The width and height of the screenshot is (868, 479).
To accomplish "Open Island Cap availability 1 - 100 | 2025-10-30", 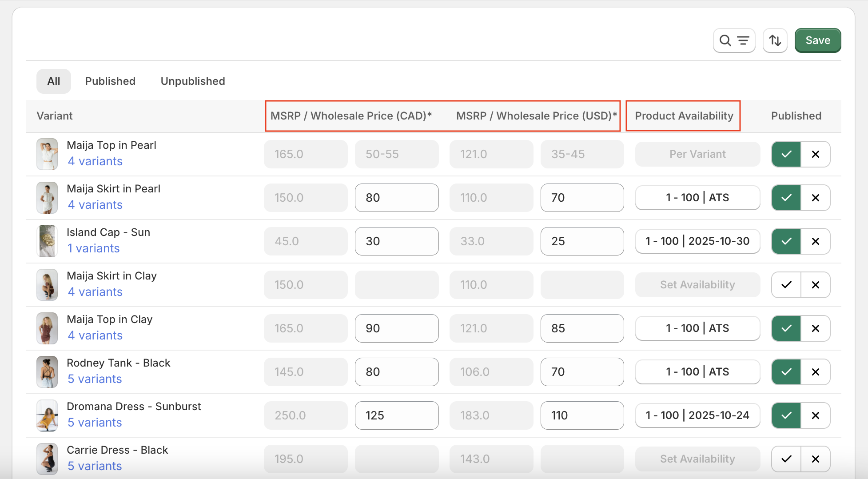I will click(697, 241).
